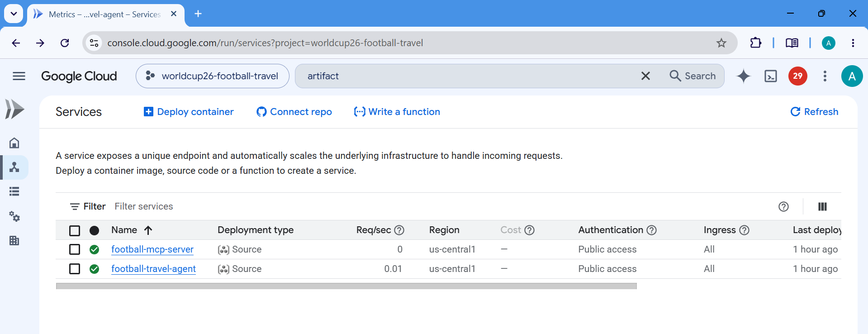Close the Metrics browser tab
Viewport: 868px width, 334px height.
coord(174,14)
